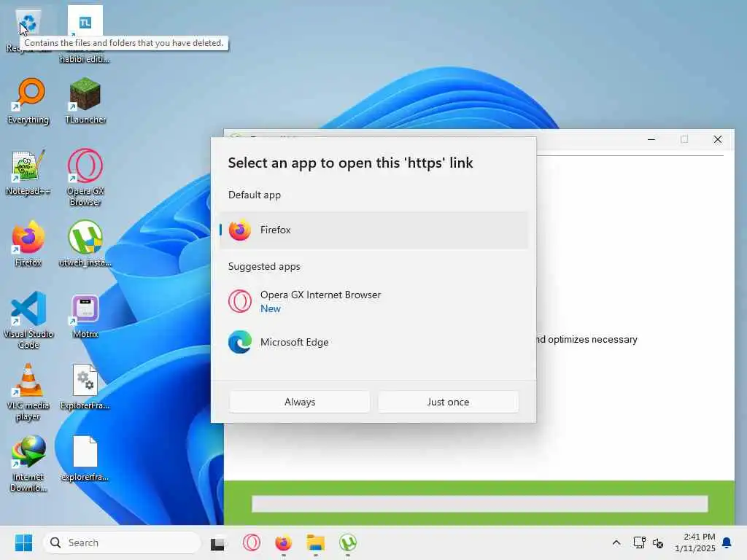The height and width of the screenshot is (560, 747).
Task: Select blank explorerfra... file on desktop
Action: 85,459
